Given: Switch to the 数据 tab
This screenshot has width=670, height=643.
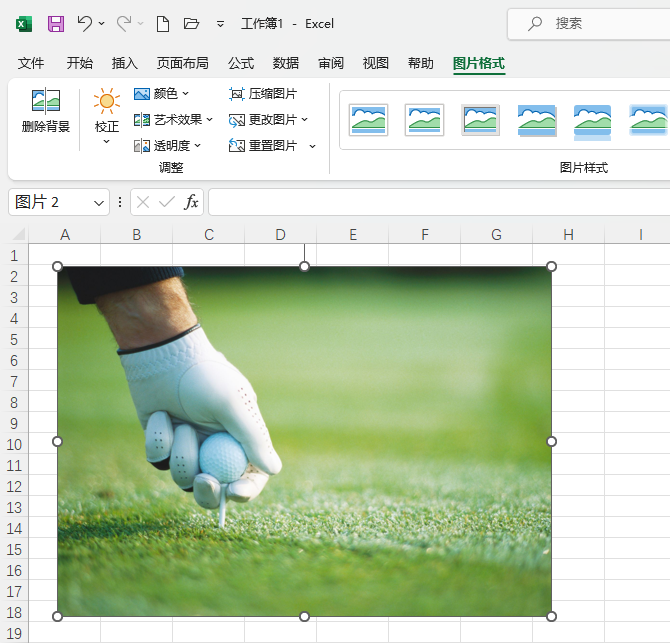Looking at the screenshot, I should click(x=286, y=63).
